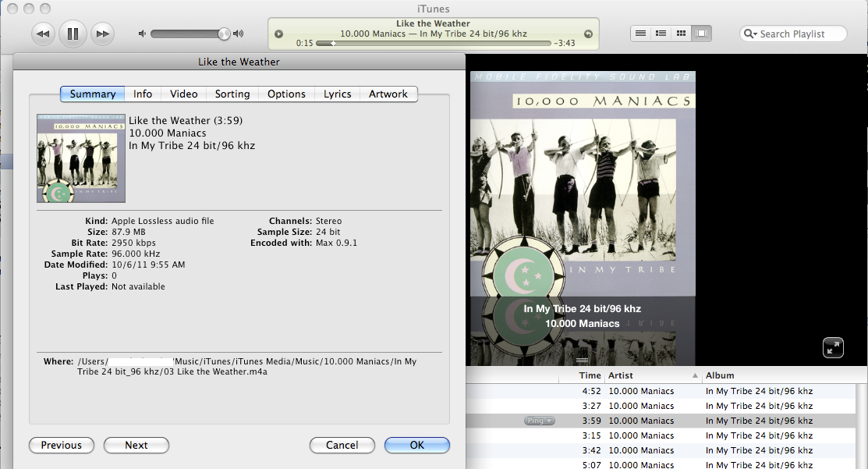This screenshot has height=469, width=868.
Task: Select the track row with time 5:07
Action: 661,464
